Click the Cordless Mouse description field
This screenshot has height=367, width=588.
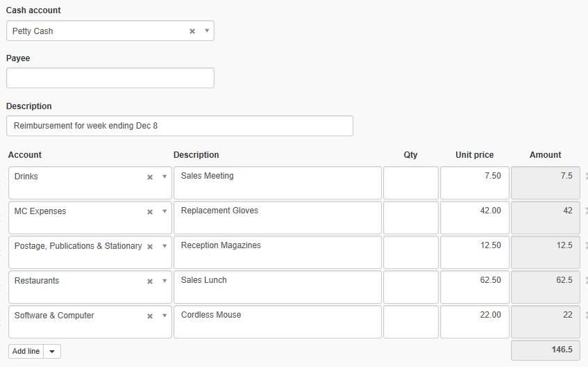click(278, 322)
